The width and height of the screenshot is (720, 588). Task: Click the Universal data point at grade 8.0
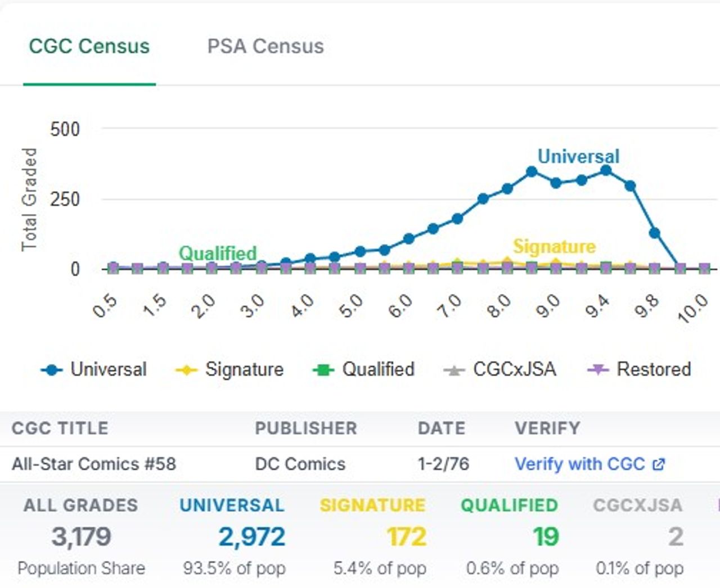point(507,189)
